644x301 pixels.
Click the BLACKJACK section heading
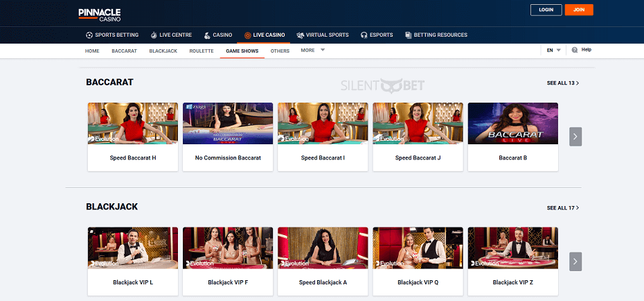click(x=111, y=207)
